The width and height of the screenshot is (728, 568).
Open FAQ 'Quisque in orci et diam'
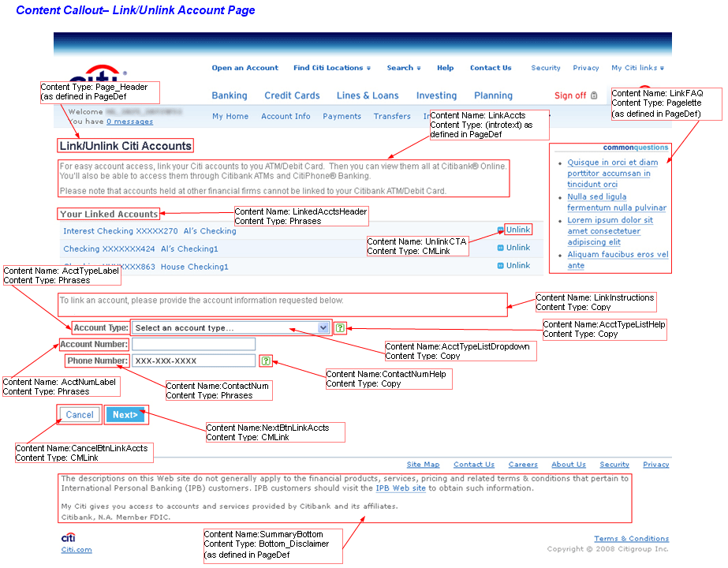click(x=612, y=174)
